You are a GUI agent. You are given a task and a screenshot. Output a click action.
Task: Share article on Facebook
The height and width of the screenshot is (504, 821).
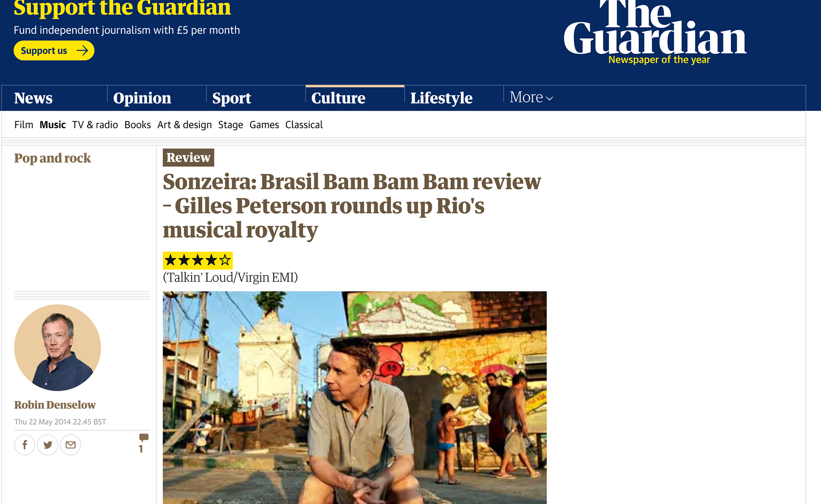point(25,445)
